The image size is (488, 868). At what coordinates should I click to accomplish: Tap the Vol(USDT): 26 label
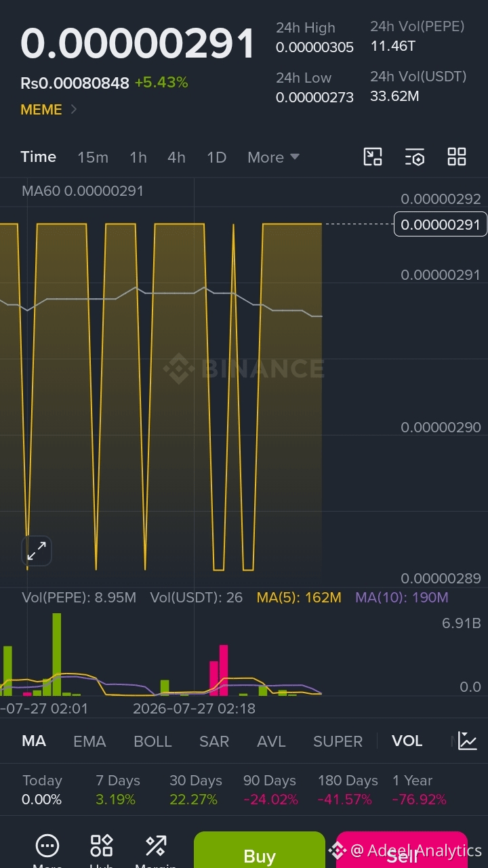point(197,598)
